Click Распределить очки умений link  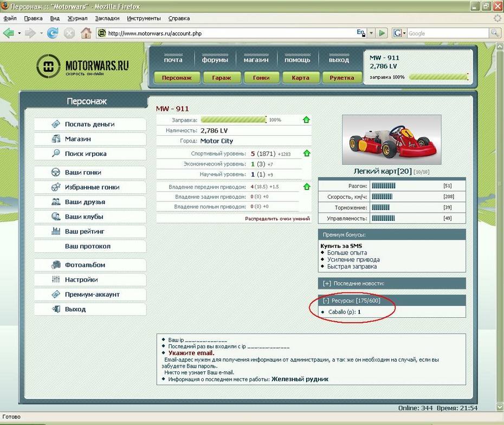pos(277,219)
